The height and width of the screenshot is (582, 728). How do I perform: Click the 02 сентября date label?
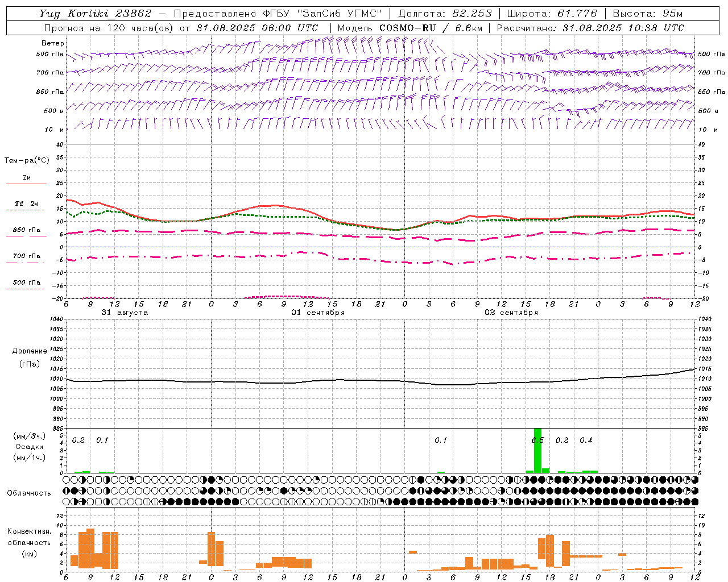click(x=511, y=313)
